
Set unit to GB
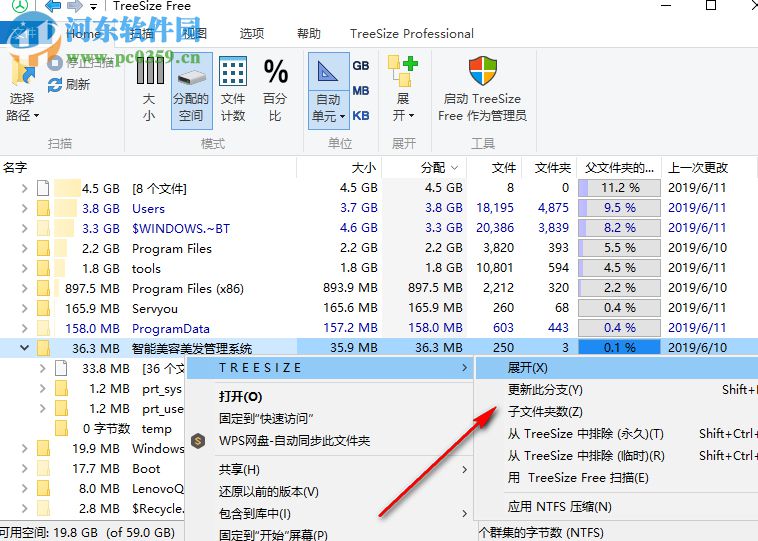(x=361, y=66)
